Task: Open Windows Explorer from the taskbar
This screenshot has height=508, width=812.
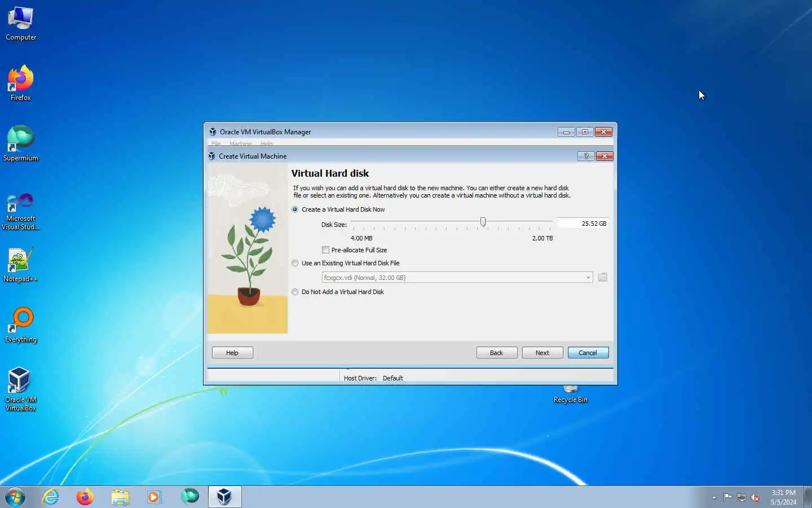Action: (120, 497)
